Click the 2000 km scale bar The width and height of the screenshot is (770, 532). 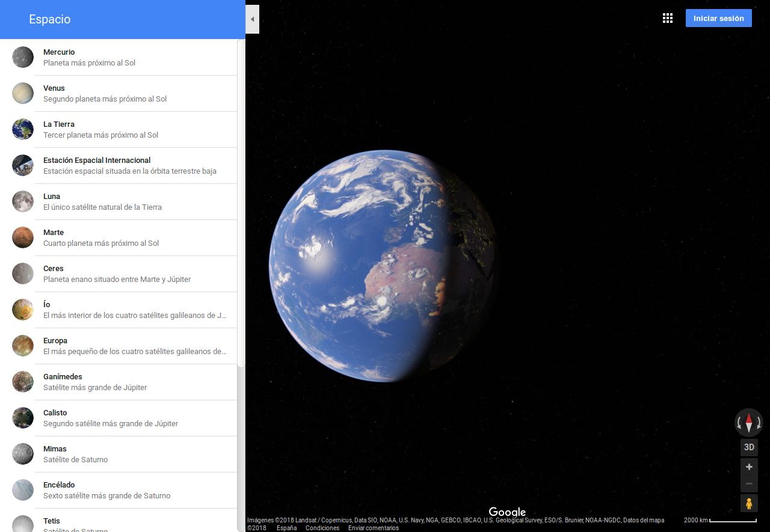coord(719,521)
